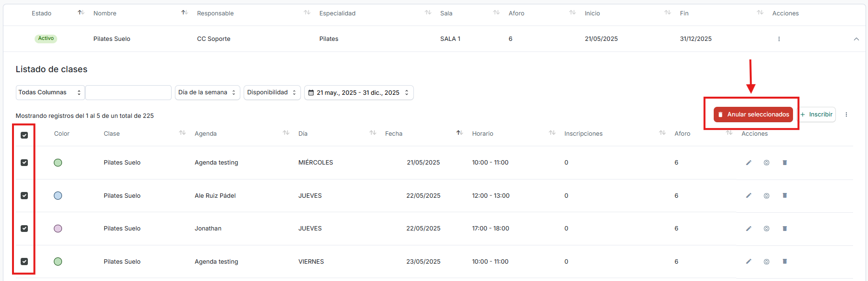Trash the Ale Ruiz Pádel 12:00 class
Screen dimensions: 868x281
(784, 195)
